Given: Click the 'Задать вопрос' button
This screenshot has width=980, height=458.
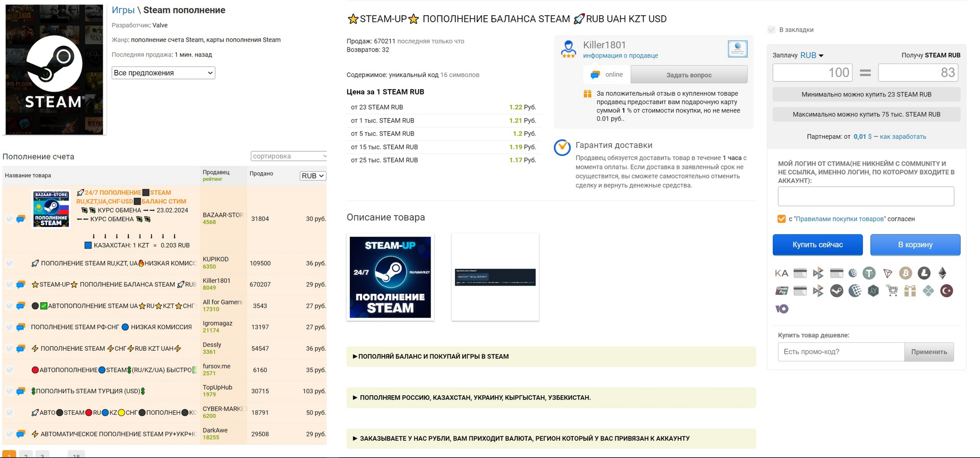Looking at the screenshot, I should (x=689, y=75).
